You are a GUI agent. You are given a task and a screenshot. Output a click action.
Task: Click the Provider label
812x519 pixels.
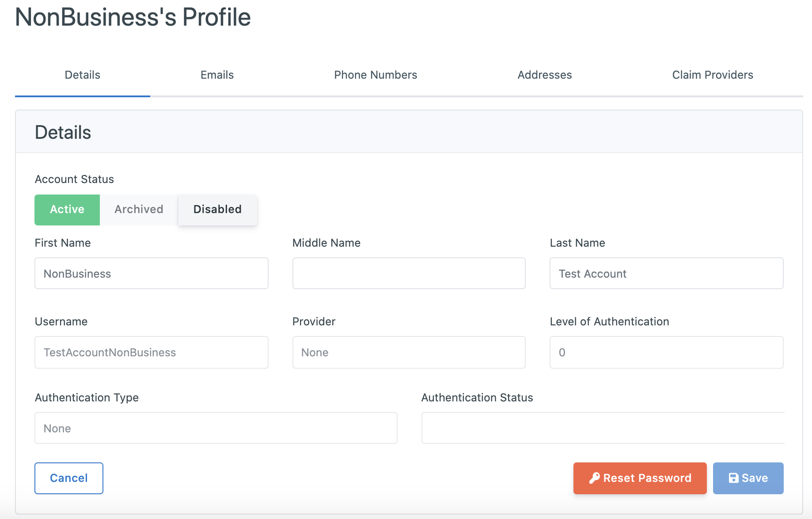pos(314,321)
